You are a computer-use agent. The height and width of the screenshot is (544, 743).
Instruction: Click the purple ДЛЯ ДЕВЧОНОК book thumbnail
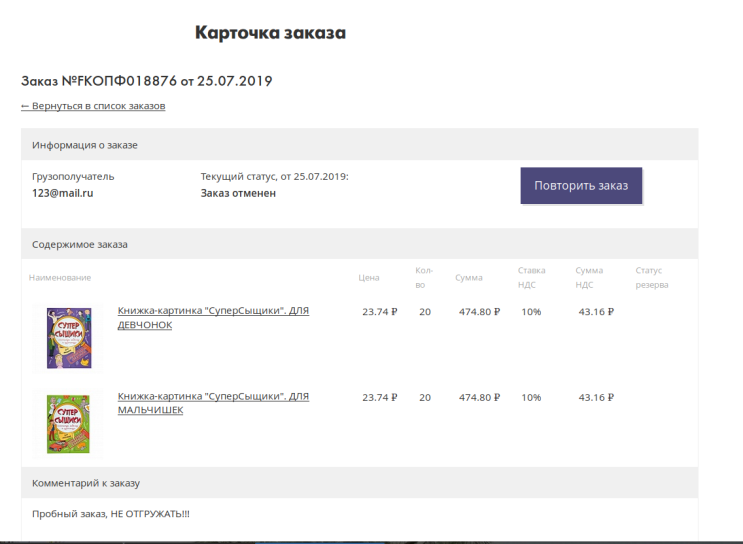pos(69,338)
